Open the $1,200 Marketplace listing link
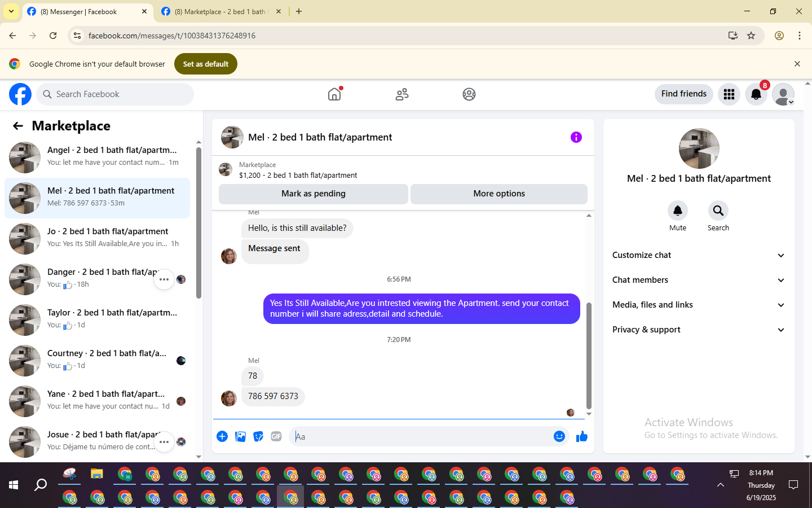Viewport: 812px width, 508px height. pyautogui.click(x=298, y=175)
